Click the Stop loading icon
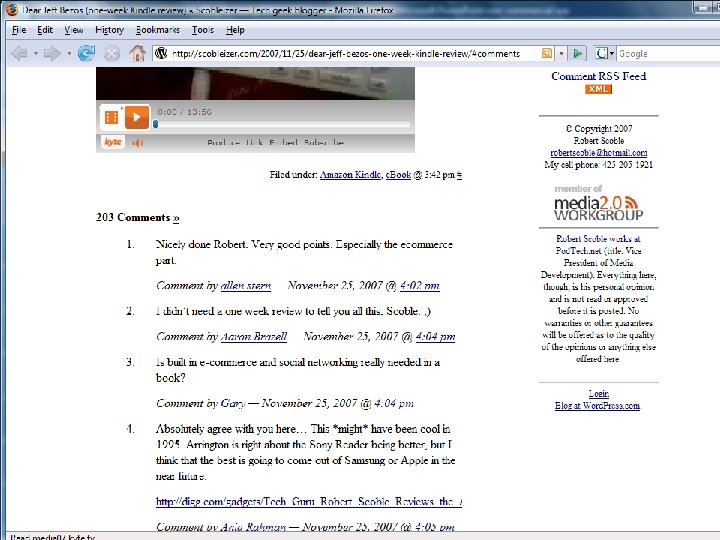Image resolution: width=720 pixels, height=540 pixels. pos(112,53)
